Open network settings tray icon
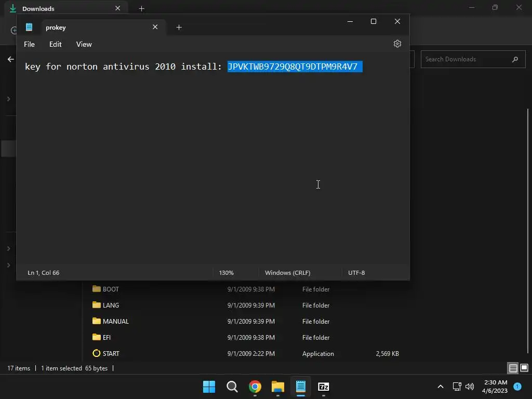The image size is (532, 399). pos(457,387)
